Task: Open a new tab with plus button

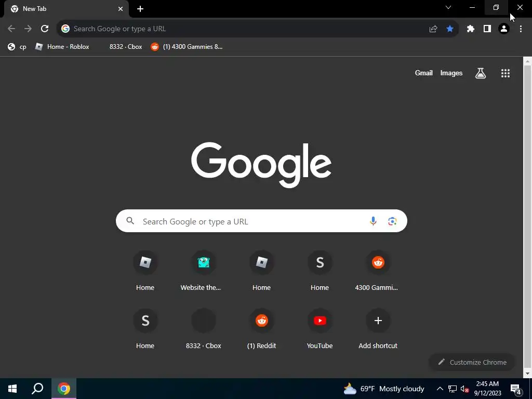Action: pyautogui.click(x=140, y=9)
